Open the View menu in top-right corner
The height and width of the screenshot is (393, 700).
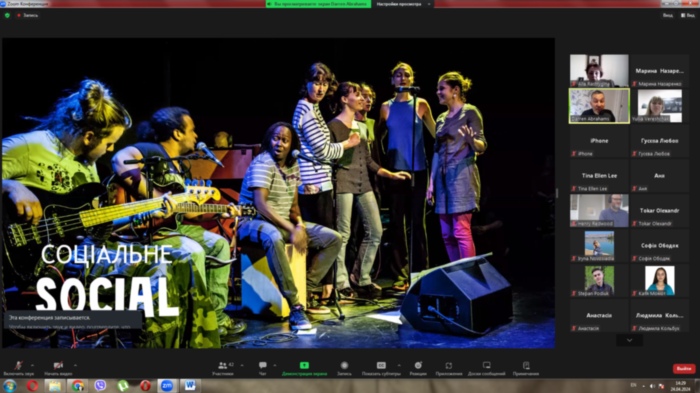[x=688, y=15]
